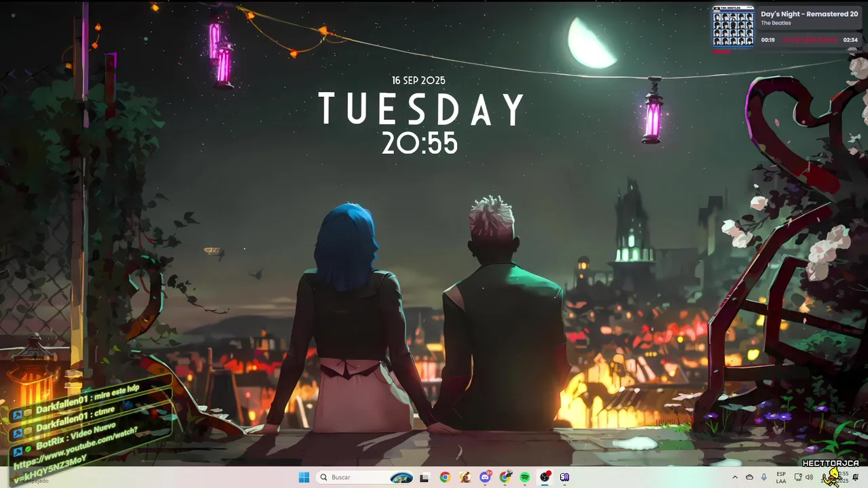
Task: Click the Day's Night song title
Action: tap(809, 14)
